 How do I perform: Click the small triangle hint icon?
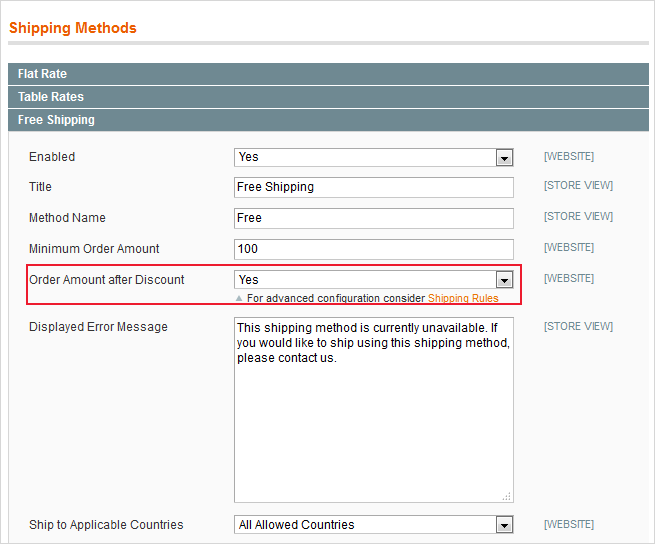239,298
